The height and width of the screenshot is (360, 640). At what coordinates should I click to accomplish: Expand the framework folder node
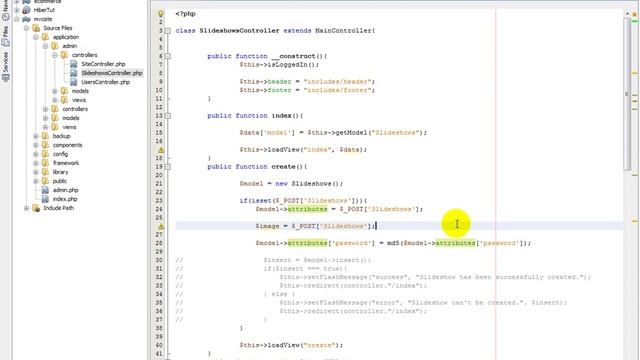coord(36,163)
